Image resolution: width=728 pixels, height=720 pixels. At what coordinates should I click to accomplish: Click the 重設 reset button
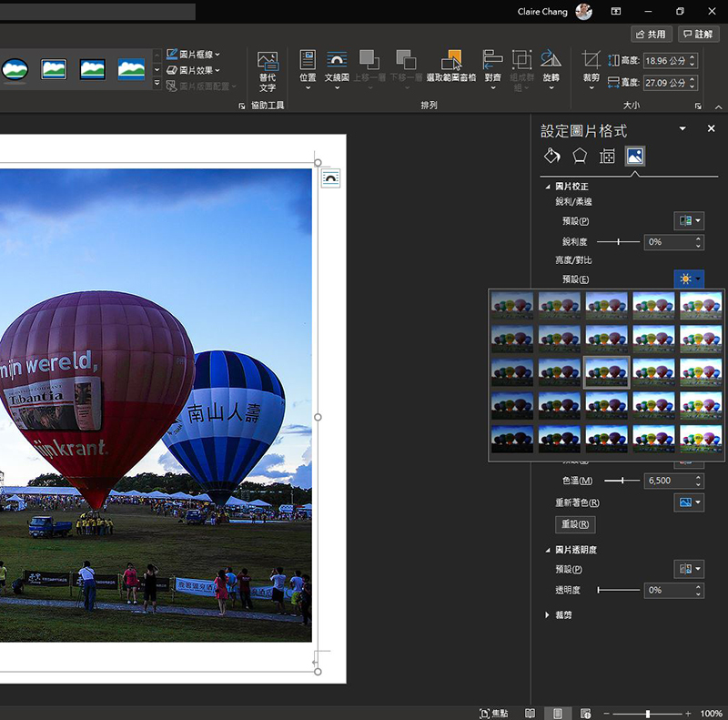click(x=575, y=524)
